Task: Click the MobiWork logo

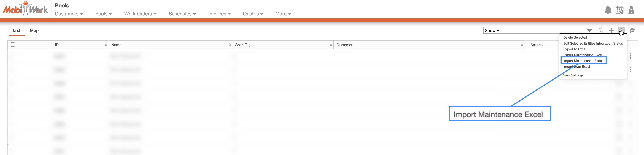Action: click(25, 9)
